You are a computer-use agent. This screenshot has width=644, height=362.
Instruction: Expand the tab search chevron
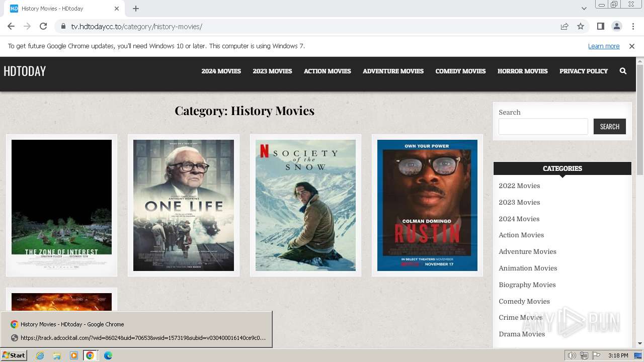tap(584, 9)
